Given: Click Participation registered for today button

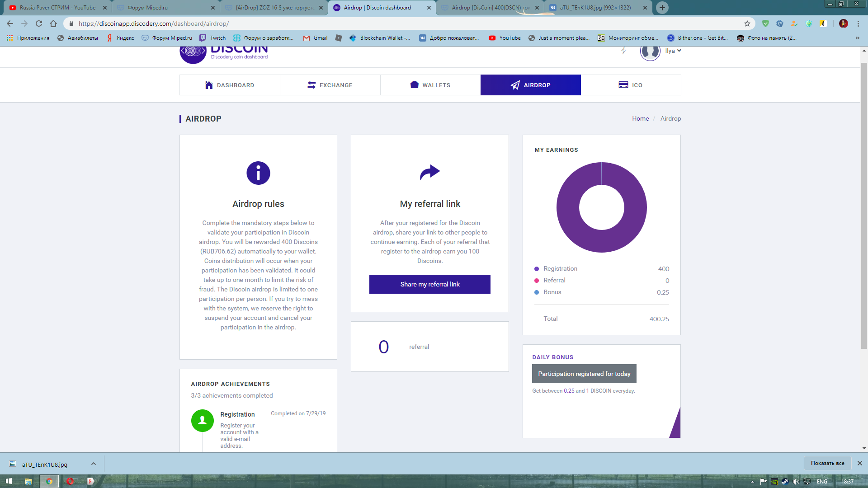Looking at the screenshot, I should pyautogui.click(x=584, y=374).
